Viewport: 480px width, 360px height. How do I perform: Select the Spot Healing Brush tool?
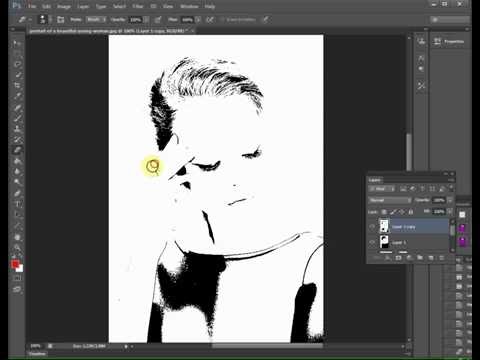click(17, 107)
